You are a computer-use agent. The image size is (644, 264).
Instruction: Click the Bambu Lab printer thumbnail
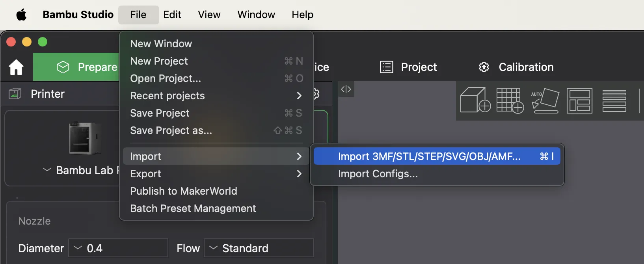(85, 138)
